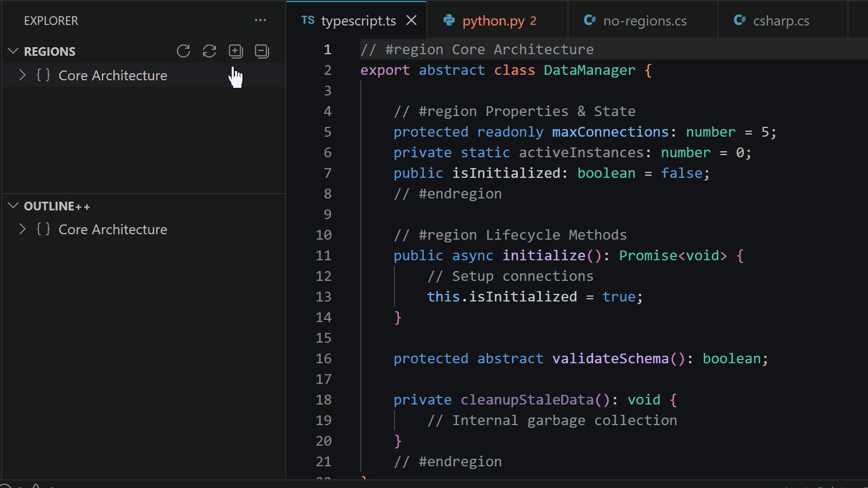Click the Refresh icon in REGIONS header

(x=183, y=51)
